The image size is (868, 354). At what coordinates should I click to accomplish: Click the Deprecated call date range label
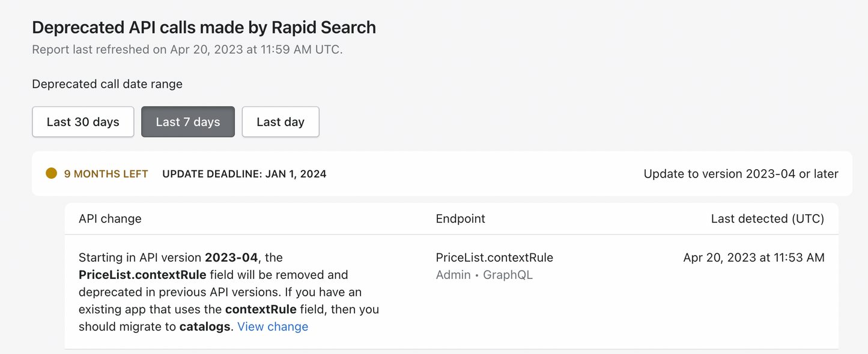tap(107, 84)
